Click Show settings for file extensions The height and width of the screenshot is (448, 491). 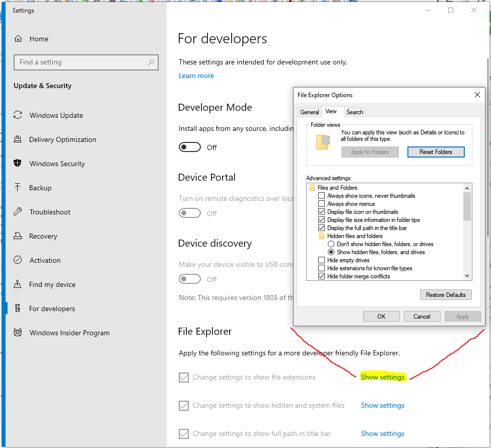tap(382, 377)
